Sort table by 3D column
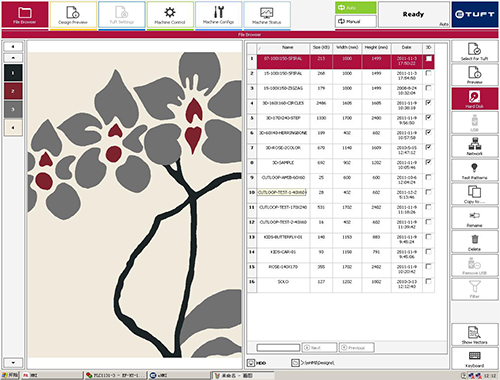This screenshot has height=380, width=500. (429, 48)
